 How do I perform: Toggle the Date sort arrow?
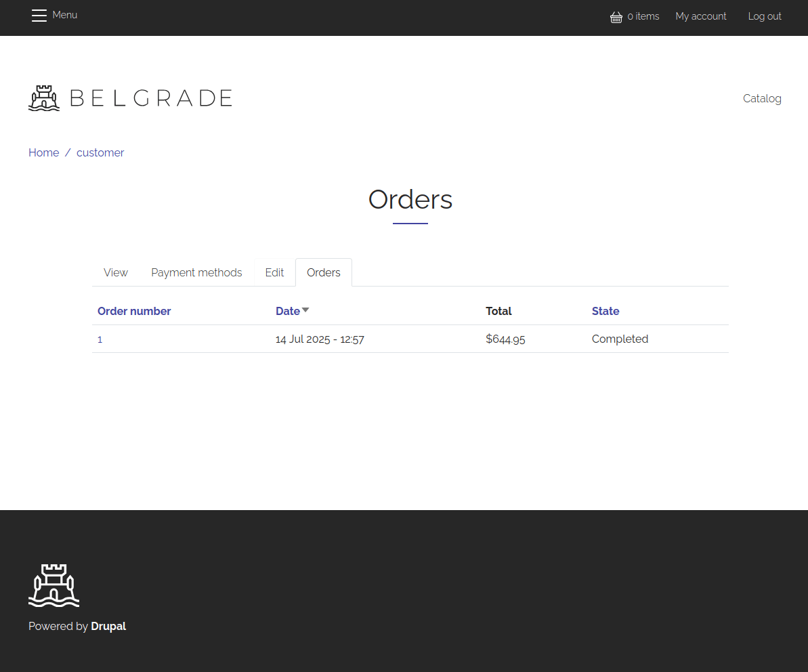[305, 310]
